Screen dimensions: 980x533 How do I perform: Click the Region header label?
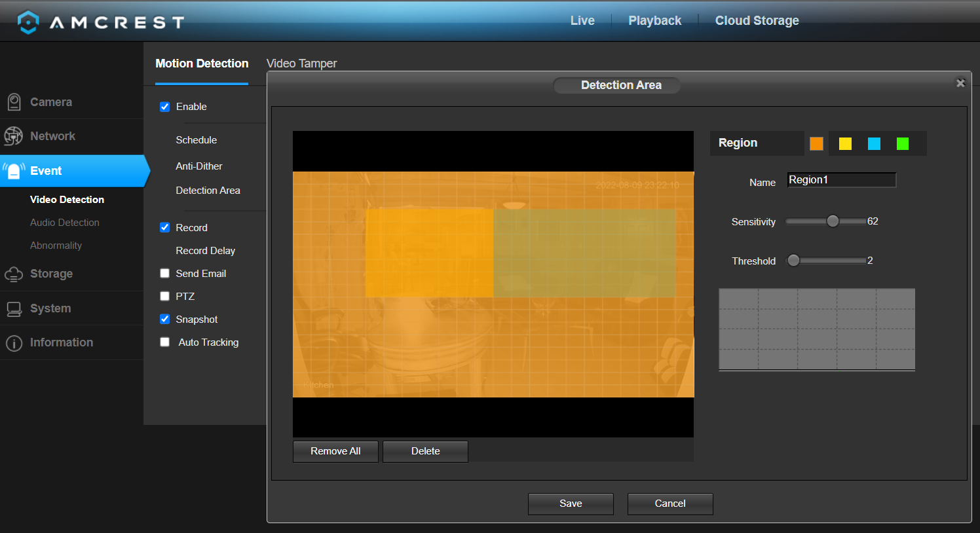tap(738, 143)
